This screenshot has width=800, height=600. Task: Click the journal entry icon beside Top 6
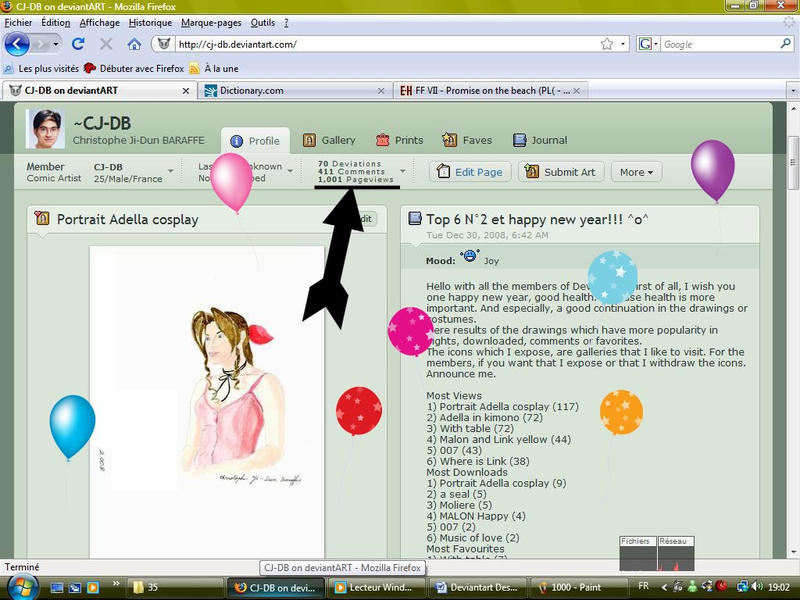point(415,219)
